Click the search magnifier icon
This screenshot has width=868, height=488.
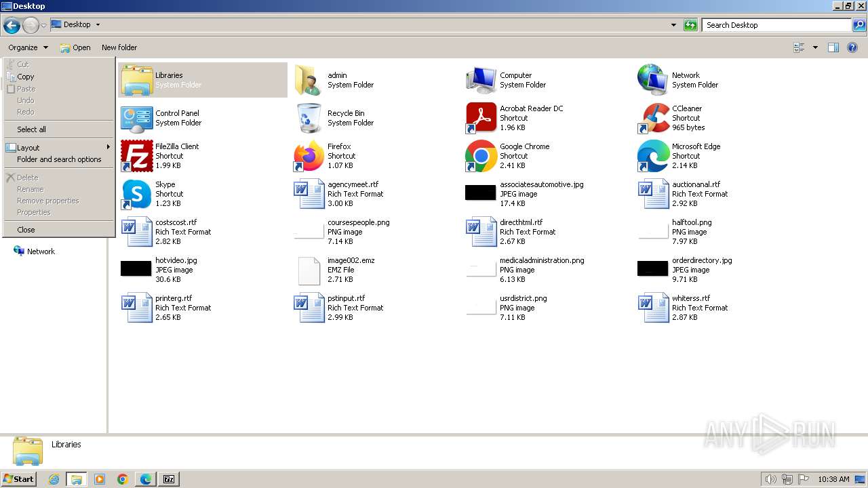(x=859, y=25)
